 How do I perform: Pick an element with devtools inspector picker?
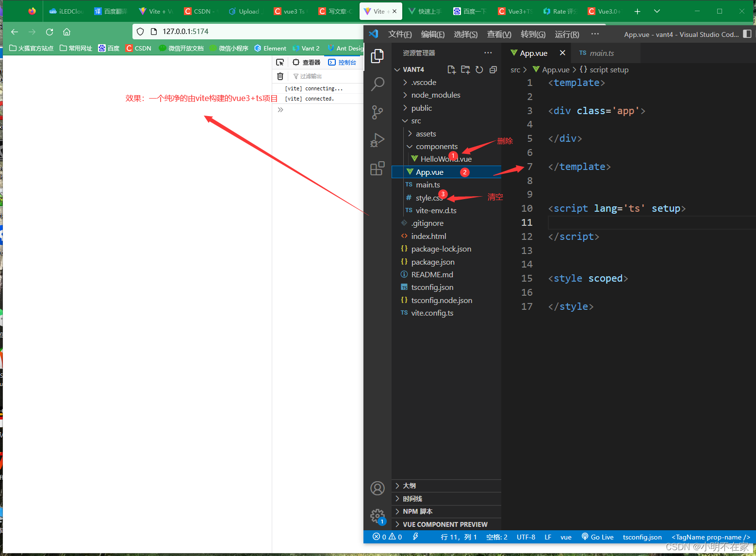pos(280,62)
